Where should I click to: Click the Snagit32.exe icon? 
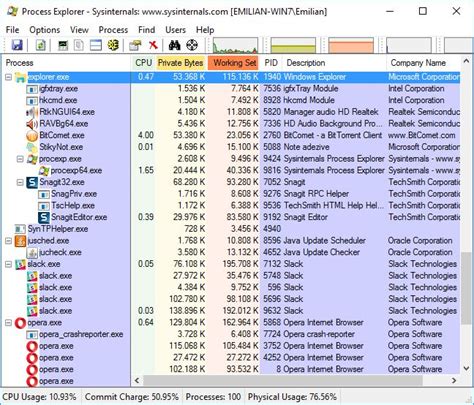(x=32, y=182)
